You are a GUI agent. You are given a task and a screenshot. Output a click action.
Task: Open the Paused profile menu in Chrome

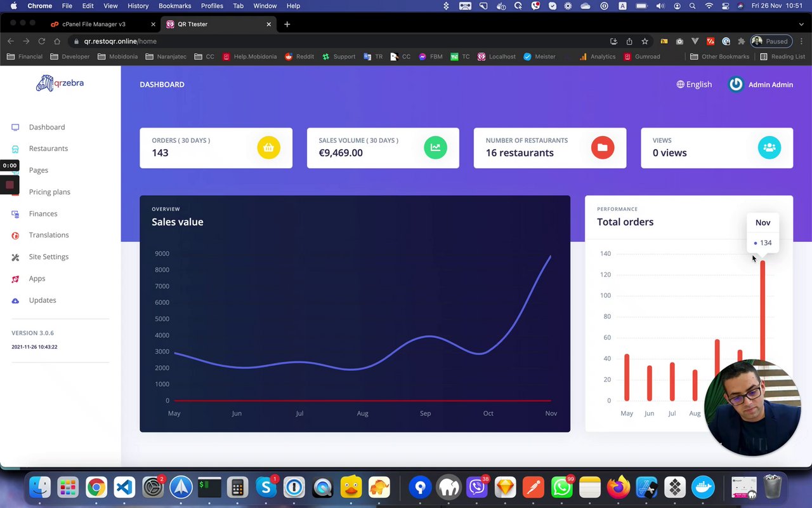click(x=771, y=41)
